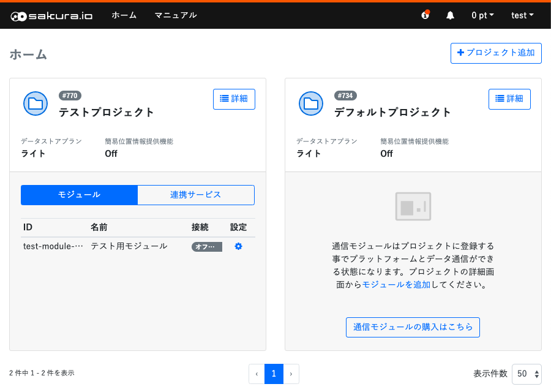This screenshot has height=392, width=551.
Task: Click the #734 project badge
Action: pos(345,96)
